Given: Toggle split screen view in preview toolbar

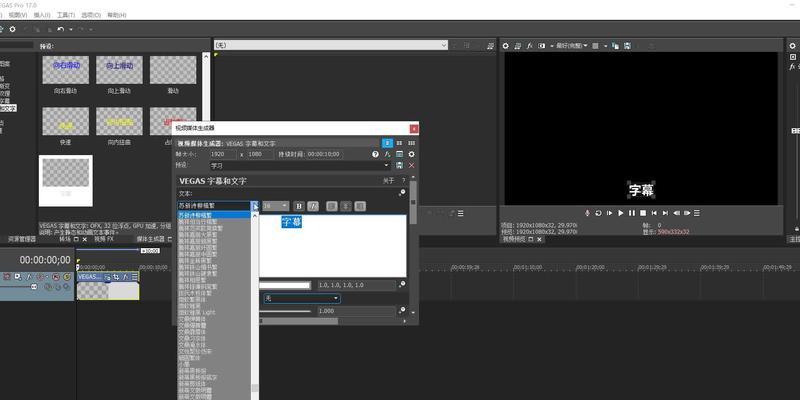Looking at the screenshot, I should pos(542,46).
